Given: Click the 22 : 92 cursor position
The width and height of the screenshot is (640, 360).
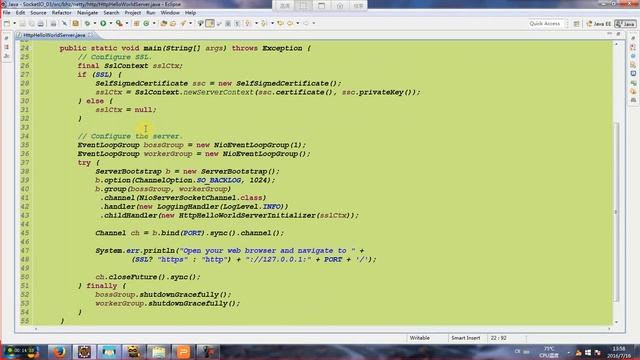Looking at the screenshot, I should point(498,338).
